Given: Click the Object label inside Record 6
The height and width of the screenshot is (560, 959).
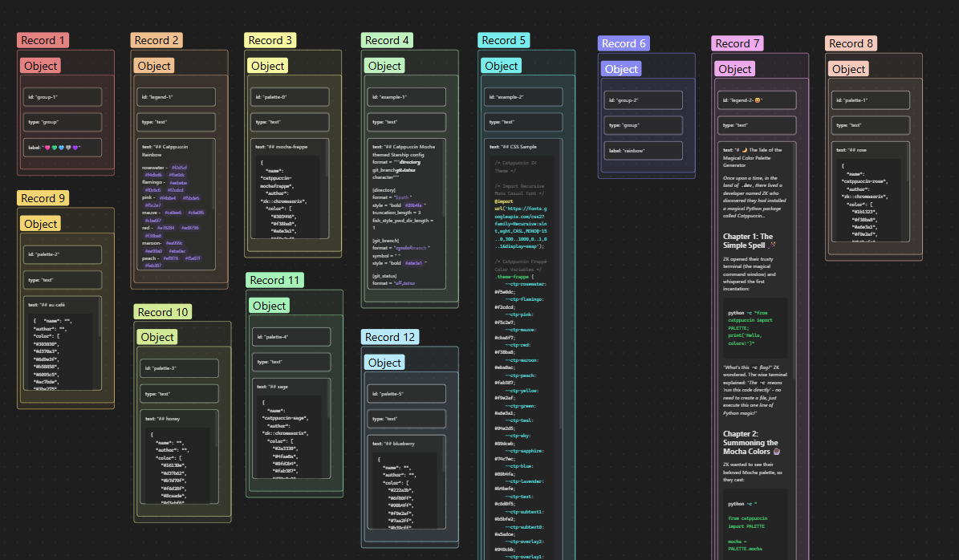Looking at the screenshot, I should 621,69.
